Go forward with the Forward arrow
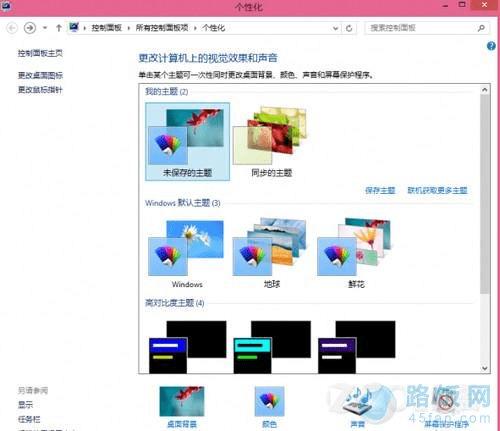500x431 pixels. (x=30, y=28)
